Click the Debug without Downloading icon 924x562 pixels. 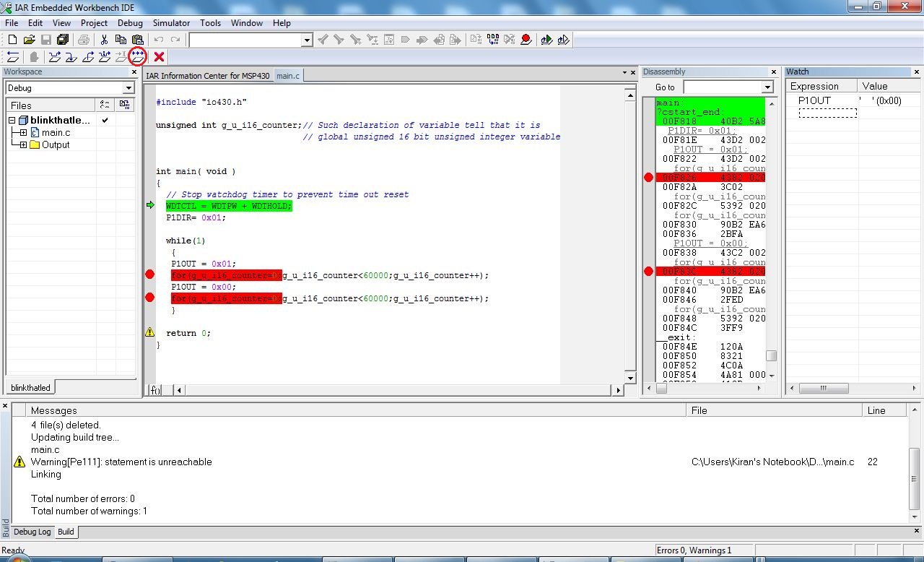click(x=564, y=40)
